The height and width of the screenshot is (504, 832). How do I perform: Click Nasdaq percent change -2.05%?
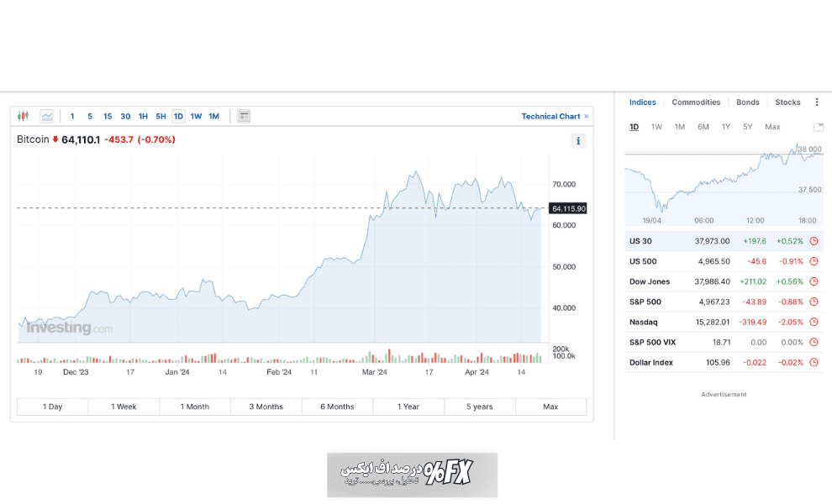point(791,322)
